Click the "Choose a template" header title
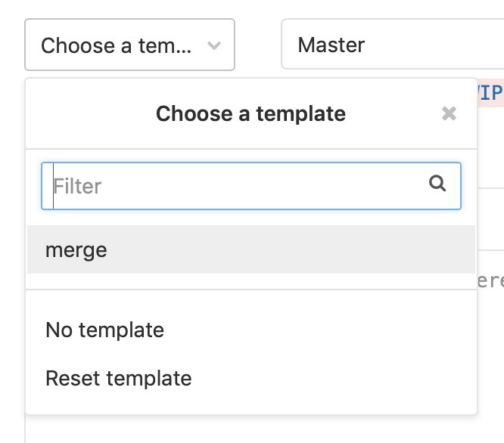504x443 pixels. (x=250, y=114)
